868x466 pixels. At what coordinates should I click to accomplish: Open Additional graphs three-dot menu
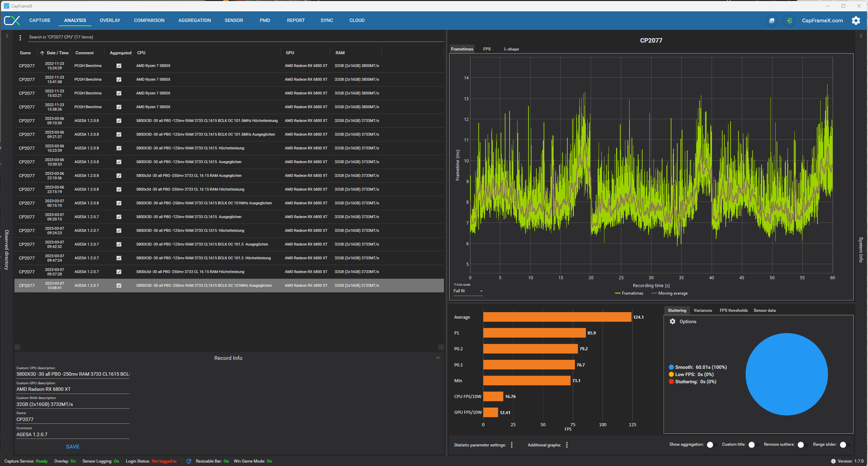tap(567, 445)
